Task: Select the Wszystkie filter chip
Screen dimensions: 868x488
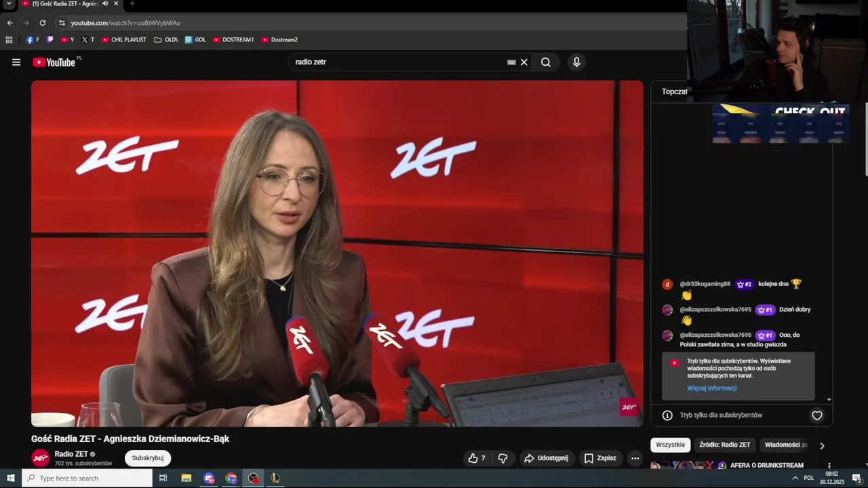Action: click(671, 445)
